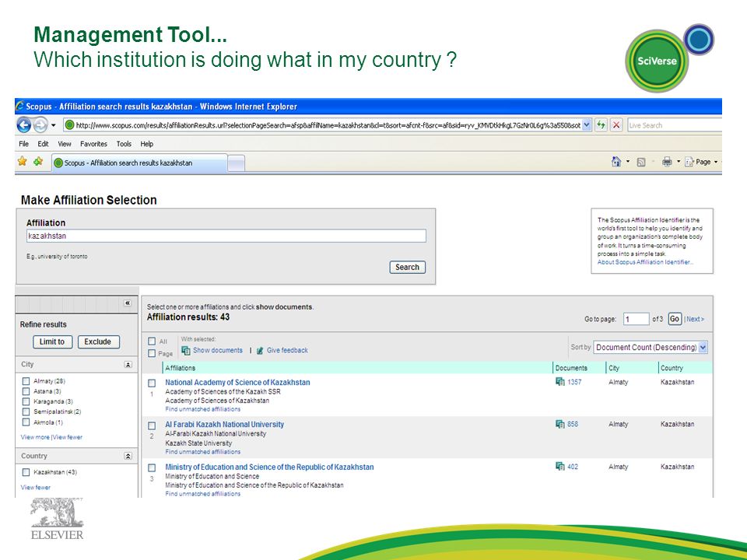The height and width of the screenshot is (560, 747).
Task: Open the Page menu dropdown arrow
Action: tap(716, 162)
